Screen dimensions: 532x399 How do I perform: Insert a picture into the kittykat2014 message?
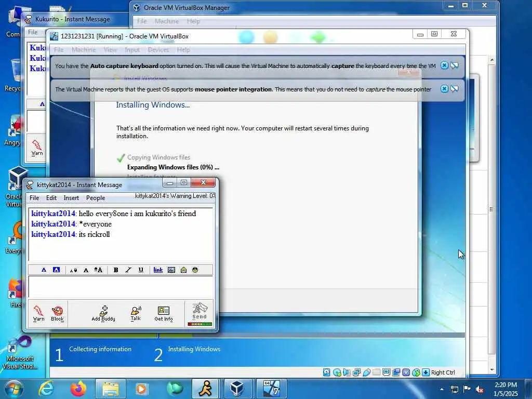pyautogui.click(x=171, y=270)
